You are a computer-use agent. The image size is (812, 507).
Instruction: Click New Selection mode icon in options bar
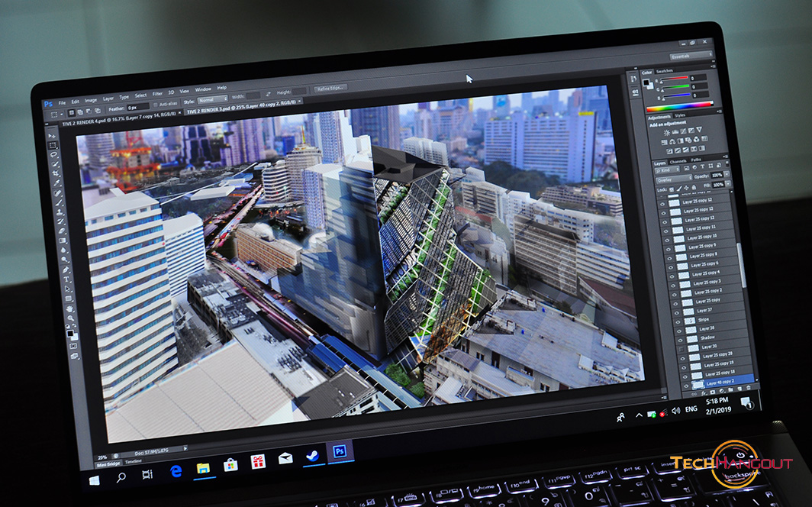72,112
